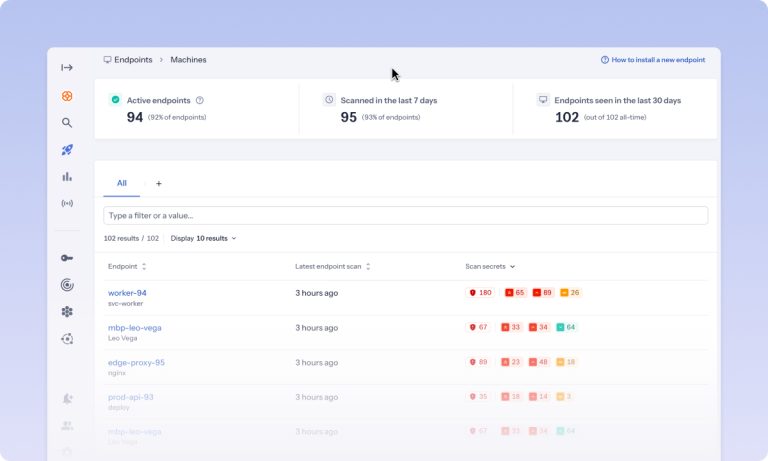The height and width of the screenshot is (461, 768).
Task: Click the help icon next to Active endpoints
Action: point(200,100)
